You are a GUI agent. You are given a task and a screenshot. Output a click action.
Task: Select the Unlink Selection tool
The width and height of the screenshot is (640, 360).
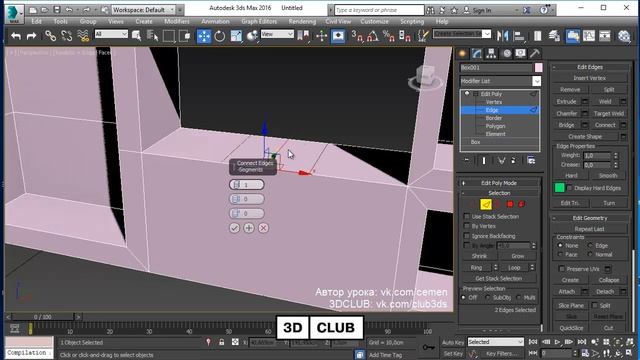pyautogui.click(x=67, y=36)
